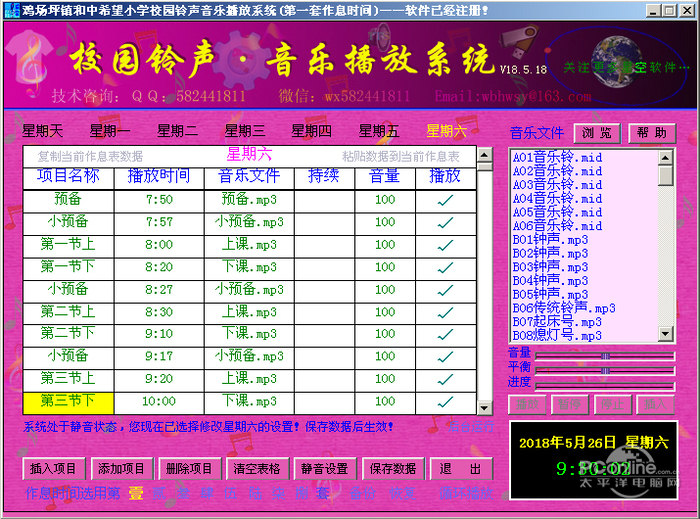This screenshot has height=519, width=700.
Task: Click the 8:30 time cell for 第二节上
Action: pos(159,312)
